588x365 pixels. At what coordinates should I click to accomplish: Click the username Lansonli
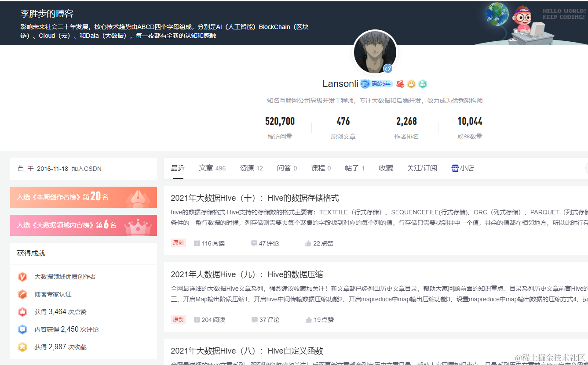[340, 84]
